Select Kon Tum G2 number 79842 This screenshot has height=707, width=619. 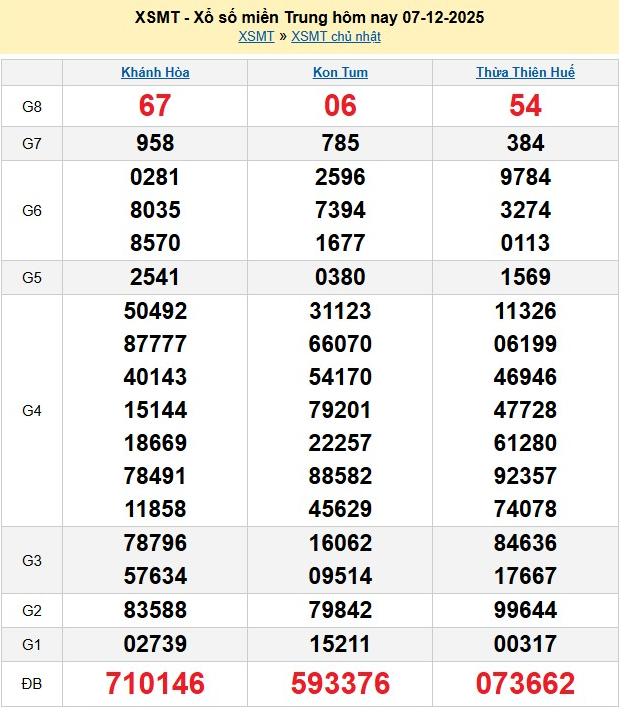click(x=340, y=609)
